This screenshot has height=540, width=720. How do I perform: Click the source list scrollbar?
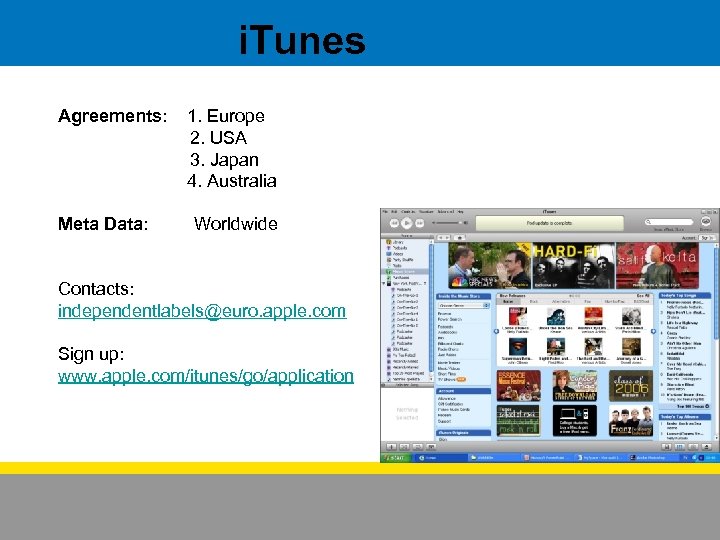click(x=431, y=310)
